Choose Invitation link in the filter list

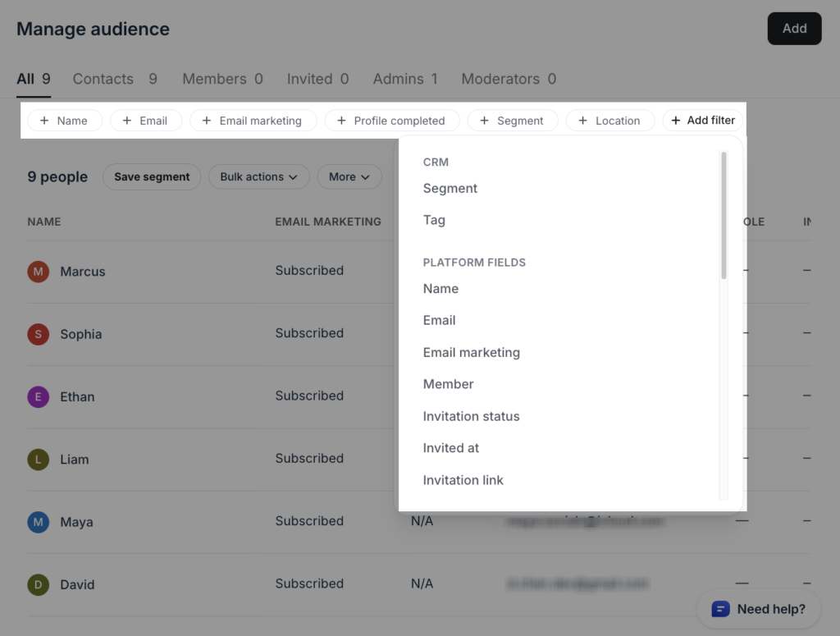click(463, 480)
